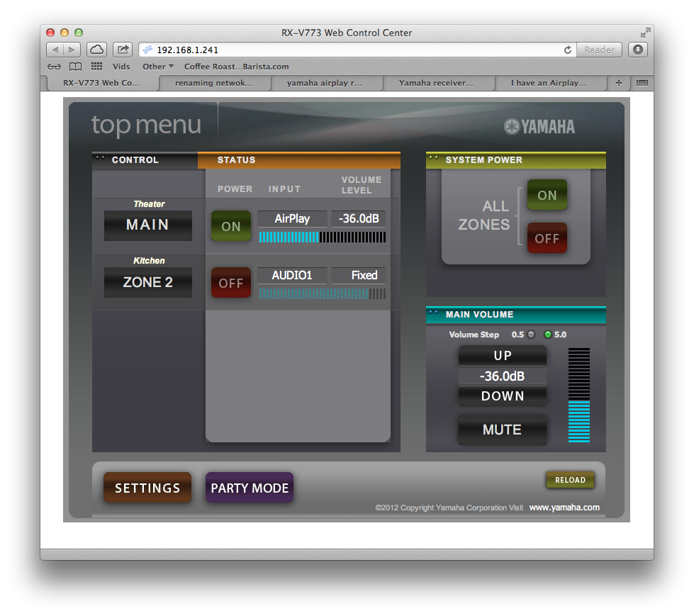The image size is (694, 616).
Task: Select 5.0 volume step radio
Action: point(547,335)
